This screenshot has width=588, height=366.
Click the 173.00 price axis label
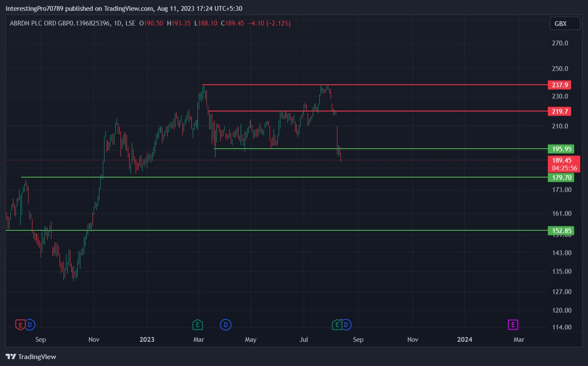(x=562, y=190)
